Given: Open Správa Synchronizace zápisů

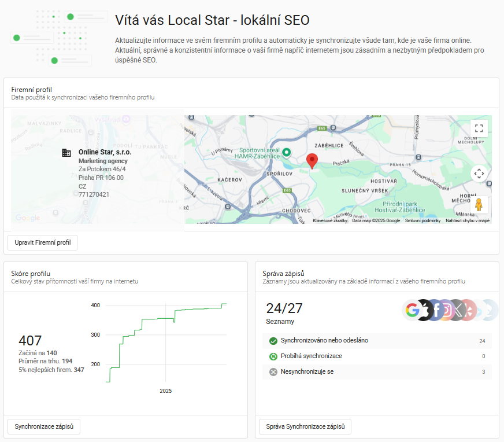Looking at the screenshot, I should pos(305,427).
